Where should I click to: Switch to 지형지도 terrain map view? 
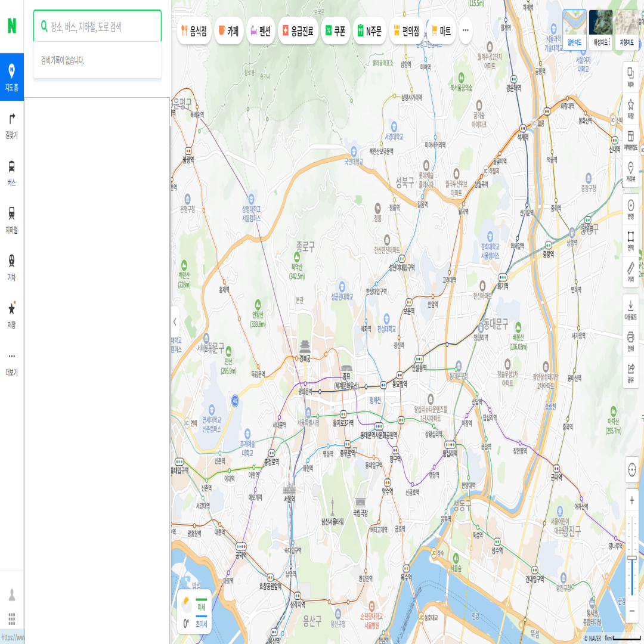626,30
